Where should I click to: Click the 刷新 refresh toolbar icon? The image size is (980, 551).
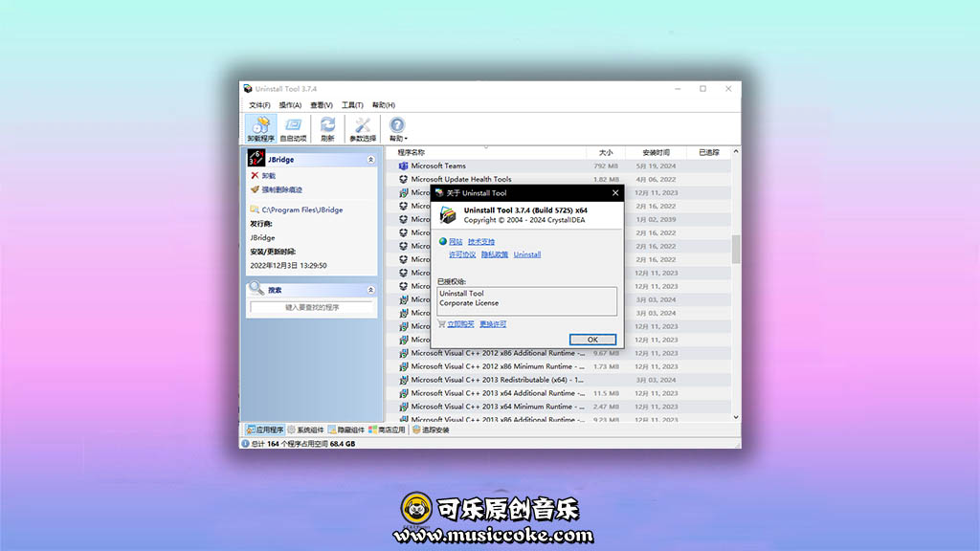pyautogui.click(x=327, y=129)
